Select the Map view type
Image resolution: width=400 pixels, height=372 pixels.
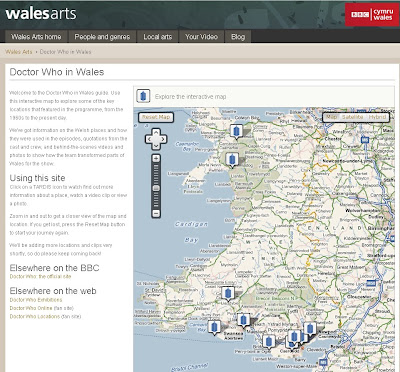coord(331,117)
